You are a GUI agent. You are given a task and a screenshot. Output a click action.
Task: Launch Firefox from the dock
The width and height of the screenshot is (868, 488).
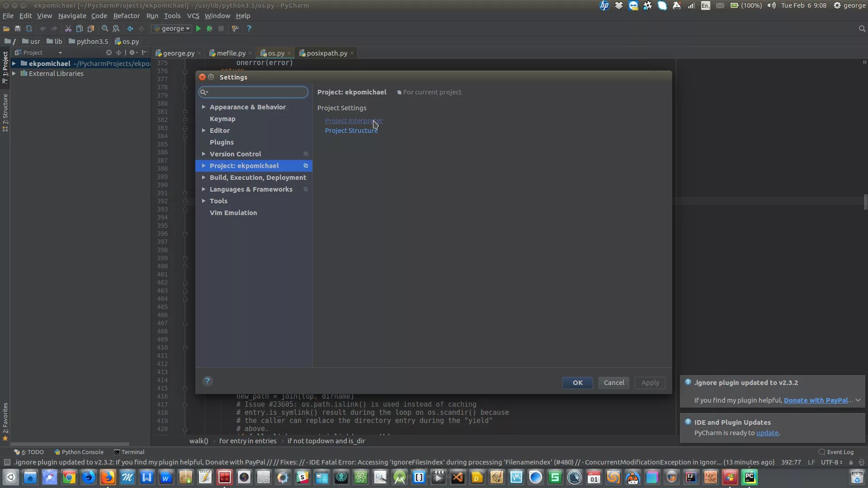click(x=108, y=477)
